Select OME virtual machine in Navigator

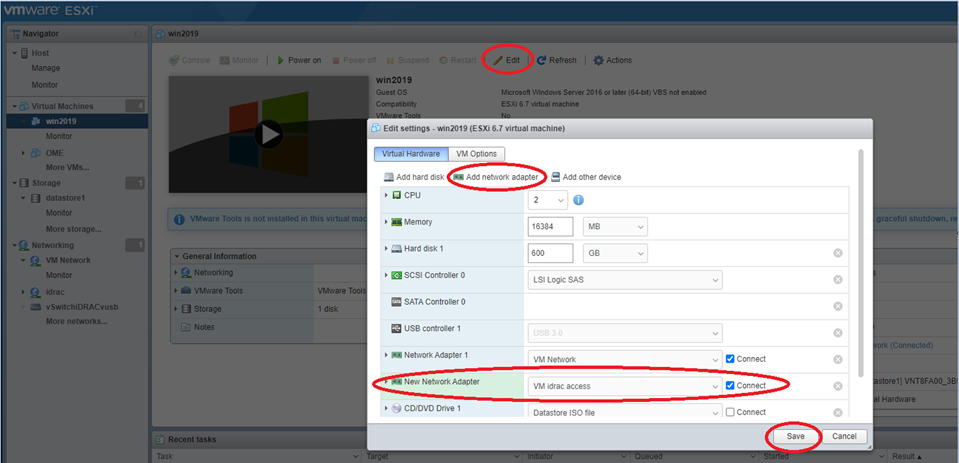coord(54,153)
